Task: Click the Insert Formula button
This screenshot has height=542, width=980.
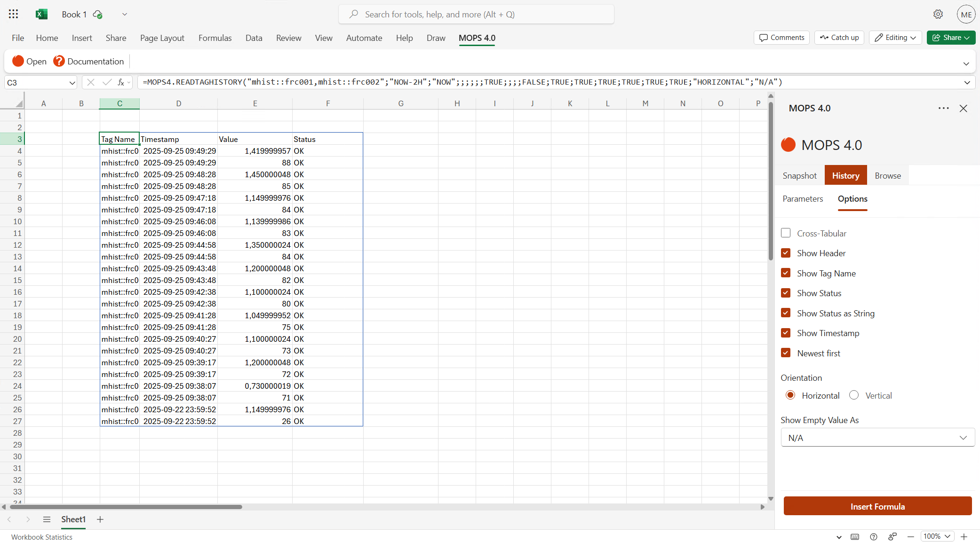Action: 877,506
